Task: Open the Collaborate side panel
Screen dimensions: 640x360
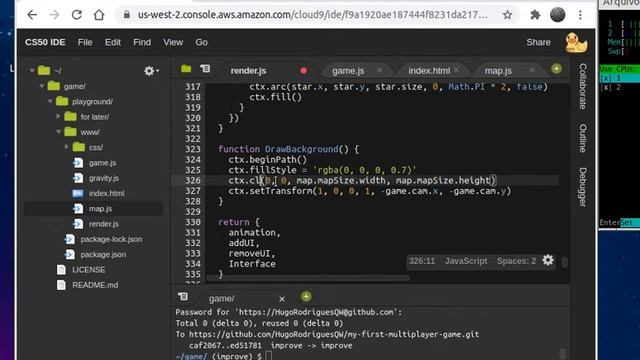Action: point(583,86)
